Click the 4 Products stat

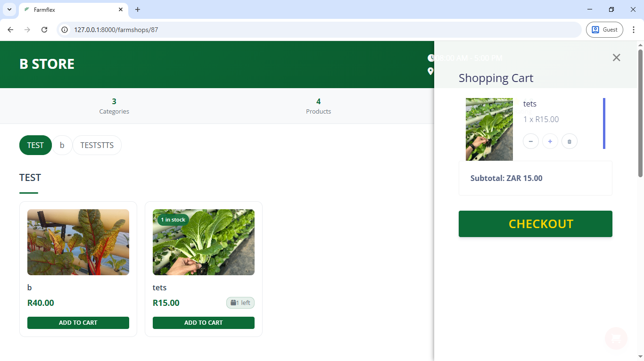point(318,106)
